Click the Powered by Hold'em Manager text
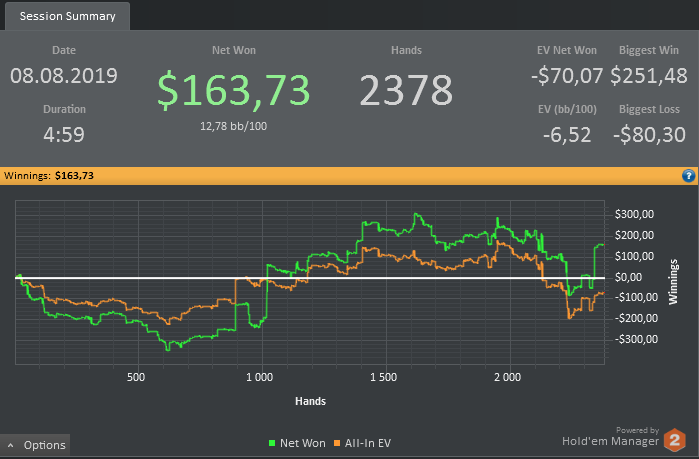The width and height of the screenshot is (699, 459). pos(610,437)
